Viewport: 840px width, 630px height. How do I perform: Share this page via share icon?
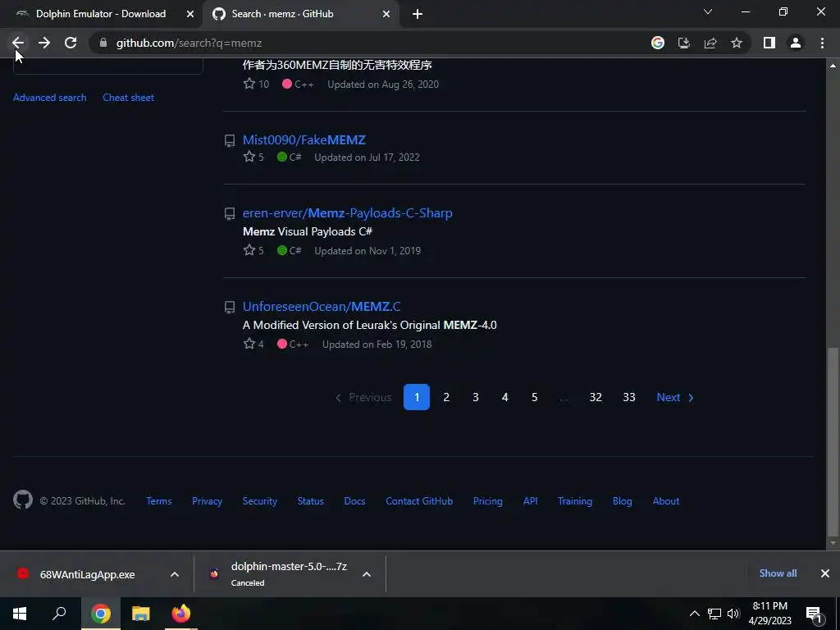(x=710, y=43)
